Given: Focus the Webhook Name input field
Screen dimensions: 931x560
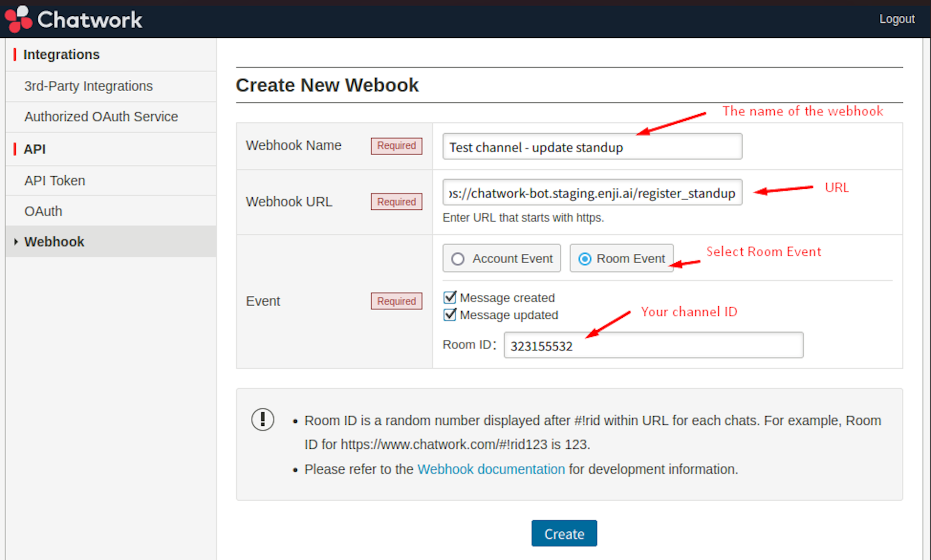Looking at the screenshot, I should click(592, 146).
